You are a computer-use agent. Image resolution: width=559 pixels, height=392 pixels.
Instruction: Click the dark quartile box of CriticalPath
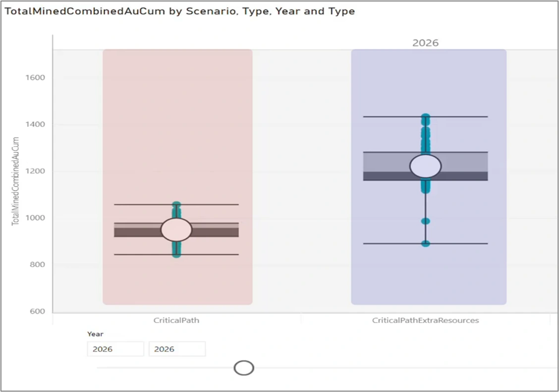214,232
